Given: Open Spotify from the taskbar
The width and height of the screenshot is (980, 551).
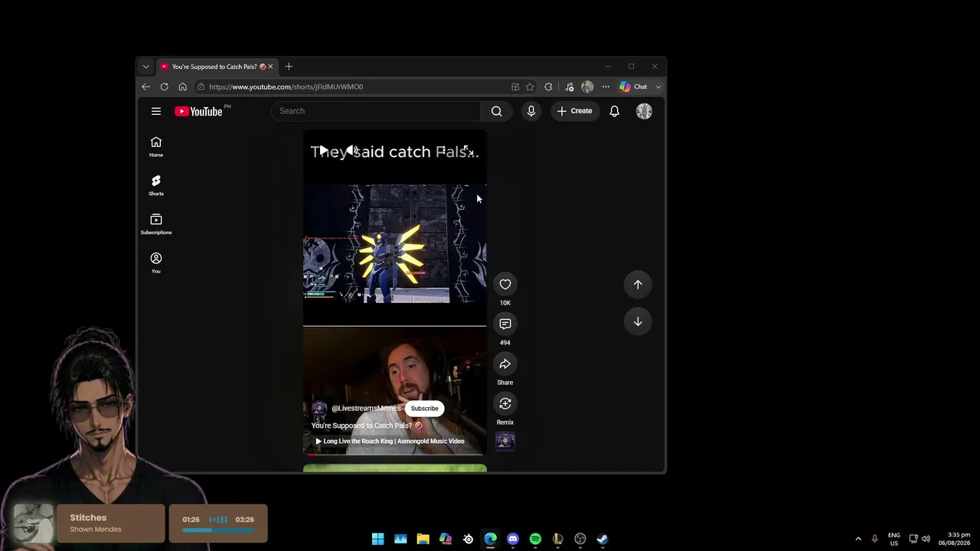Looking at the screenshot, I should pos(535,539).
